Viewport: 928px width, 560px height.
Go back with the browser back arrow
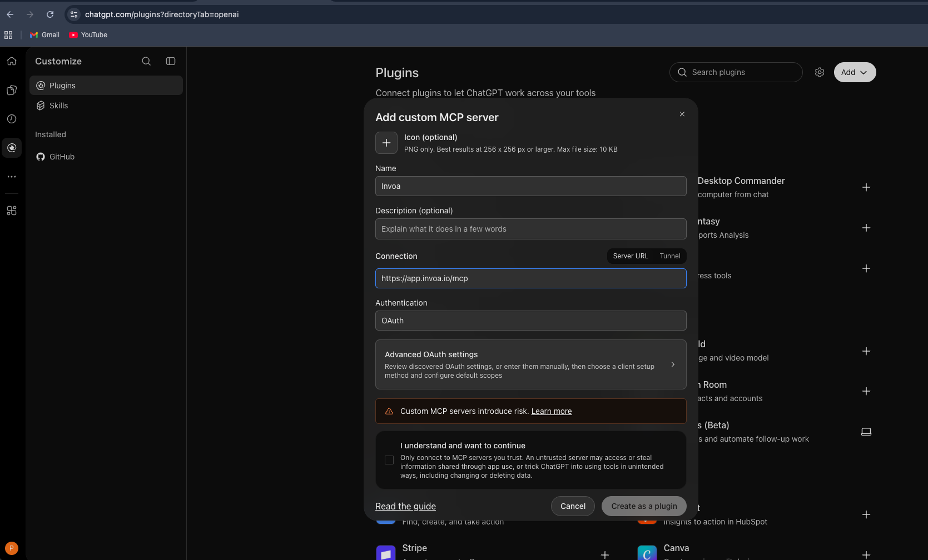coord(10,14)
